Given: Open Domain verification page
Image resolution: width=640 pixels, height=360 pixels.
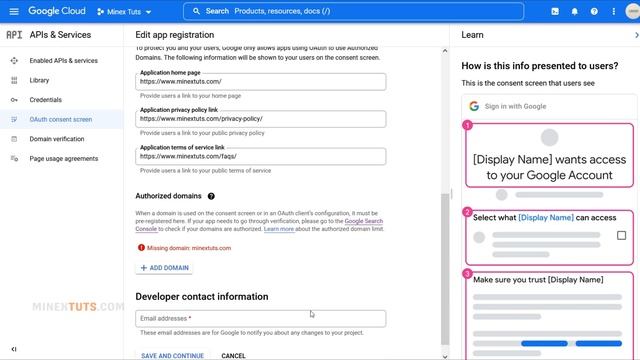Looking at the screenshot, I should pos(57,139).
